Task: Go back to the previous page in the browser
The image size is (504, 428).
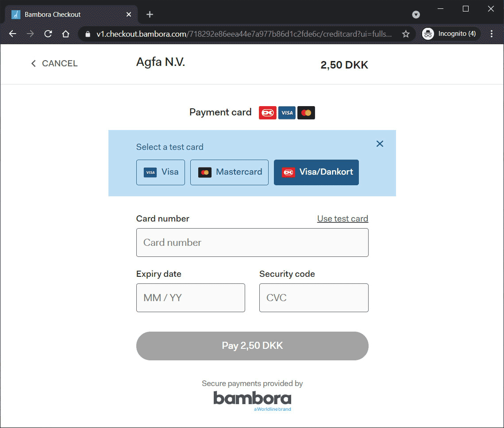Action: [x=12, y=34]
